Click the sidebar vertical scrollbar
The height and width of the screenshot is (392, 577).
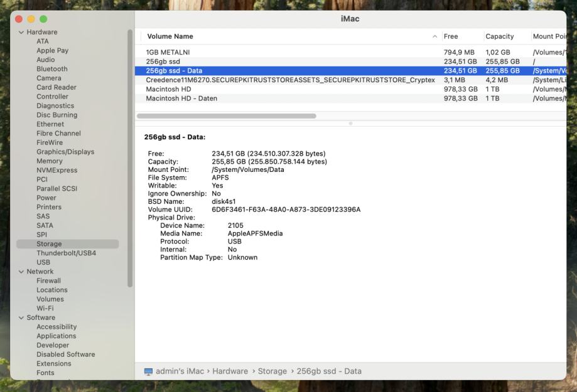pyautogui.click(x=130, y=157)
